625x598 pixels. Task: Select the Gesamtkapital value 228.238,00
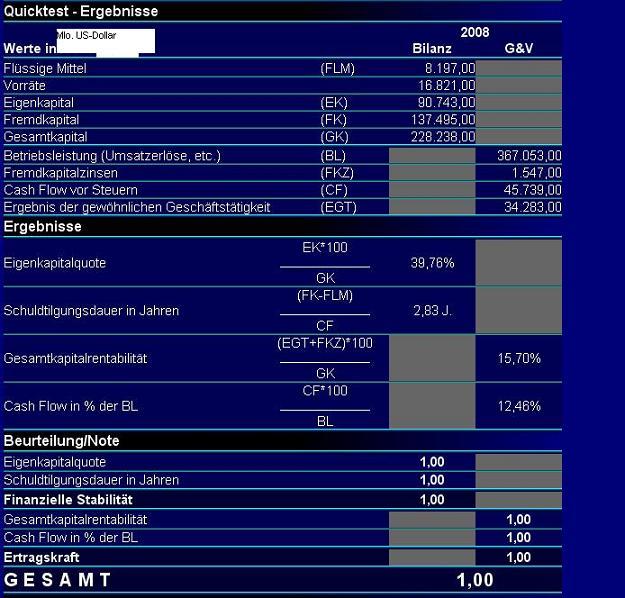(443, 137)
